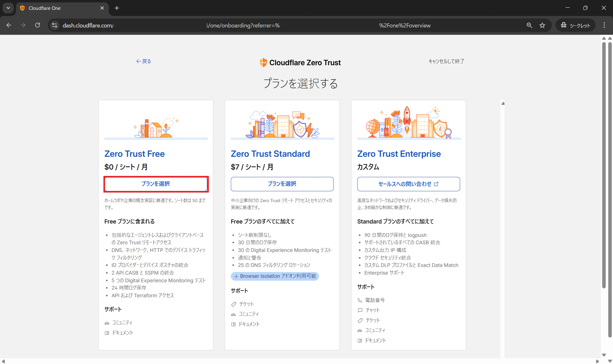Click the document icon in Free plan support
The width and height of the screenshot is (613, 364).
point(107,333)
